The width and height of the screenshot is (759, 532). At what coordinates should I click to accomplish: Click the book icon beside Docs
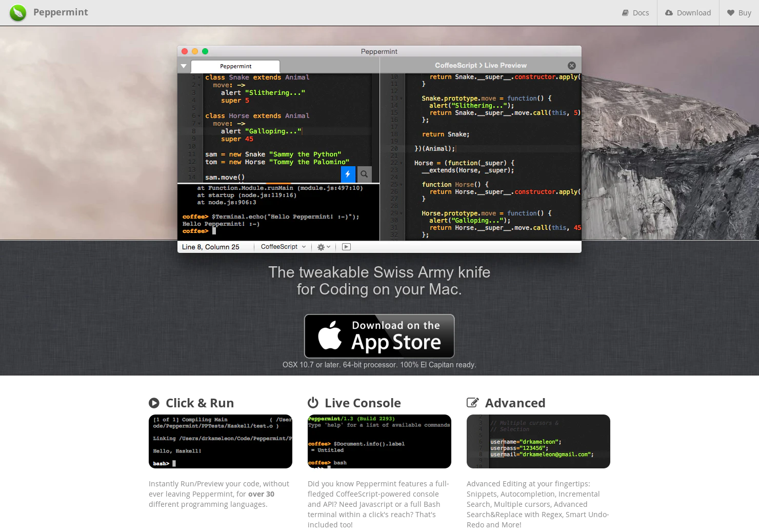625,13
